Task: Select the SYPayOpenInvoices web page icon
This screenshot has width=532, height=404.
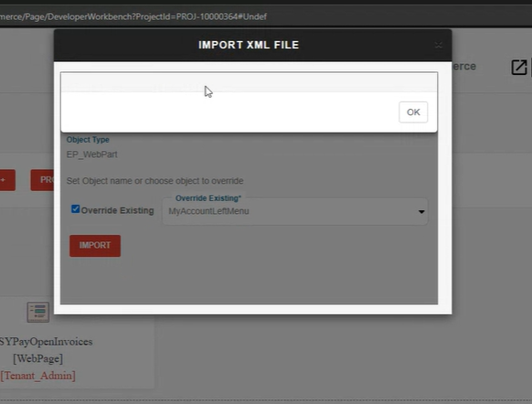Action: pos(38,312)
